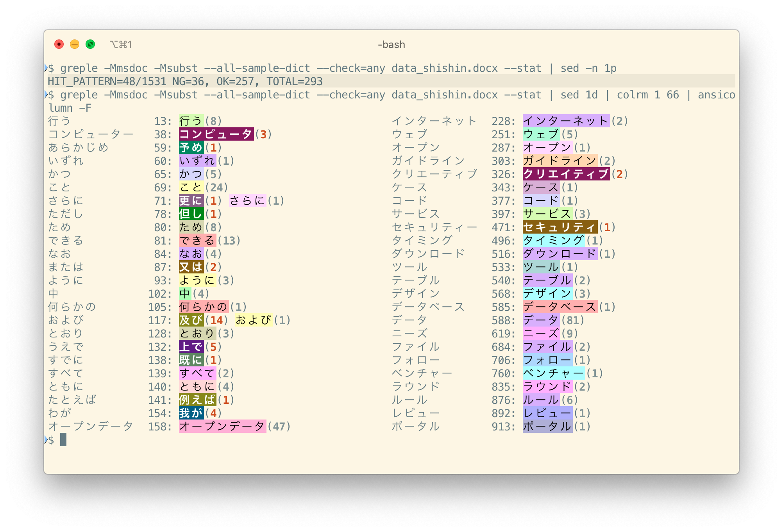Click the unhighlighted コンピューター label in left column
The height and width of the screenshot is (532, 783).
tap(91, 134)
